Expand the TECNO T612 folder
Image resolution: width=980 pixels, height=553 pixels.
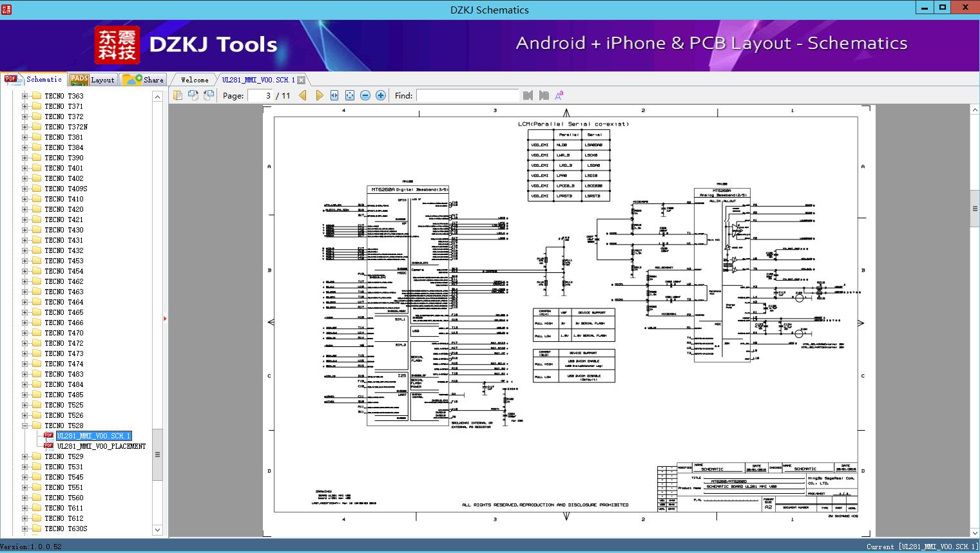[x=25, y=518]
